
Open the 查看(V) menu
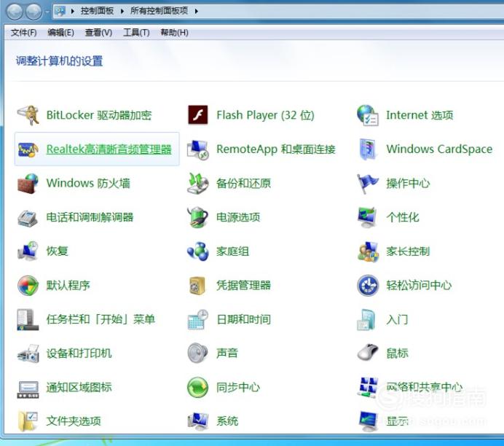[x=98, y=33]
